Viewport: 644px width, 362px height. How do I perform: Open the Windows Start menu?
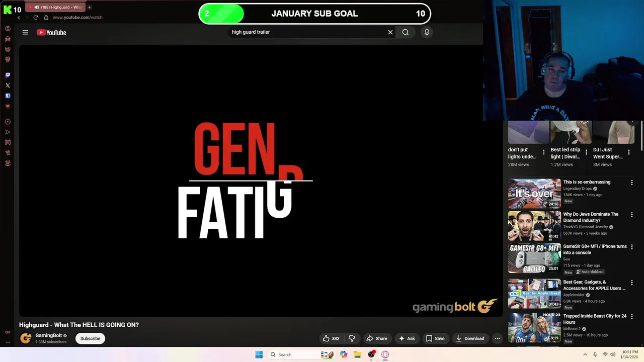pos(259,354)
